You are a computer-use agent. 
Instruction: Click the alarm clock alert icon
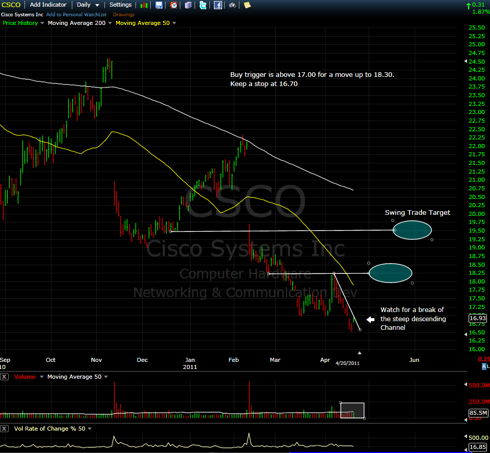[174, 5]
